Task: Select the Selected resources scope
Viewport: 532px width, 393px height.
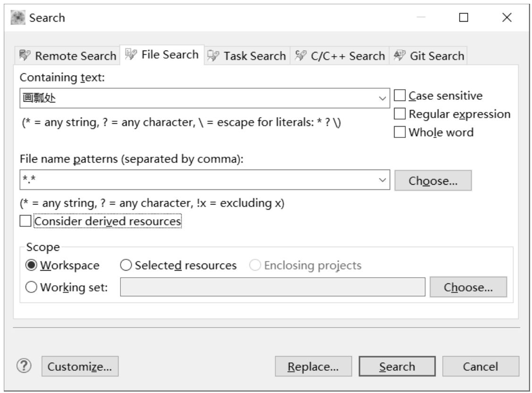Action: (127, 265)
